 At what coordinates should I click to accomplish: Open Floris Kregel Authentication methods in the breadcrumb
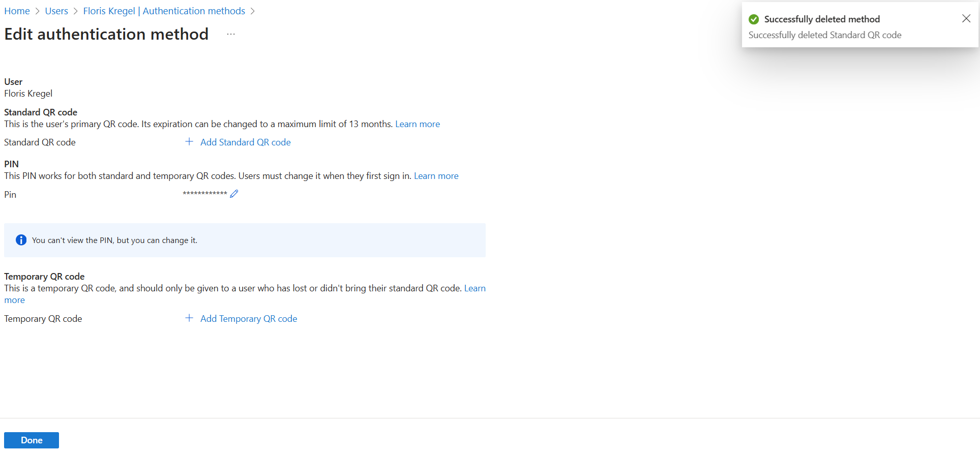pyautogui.click(x=164, y=11)
